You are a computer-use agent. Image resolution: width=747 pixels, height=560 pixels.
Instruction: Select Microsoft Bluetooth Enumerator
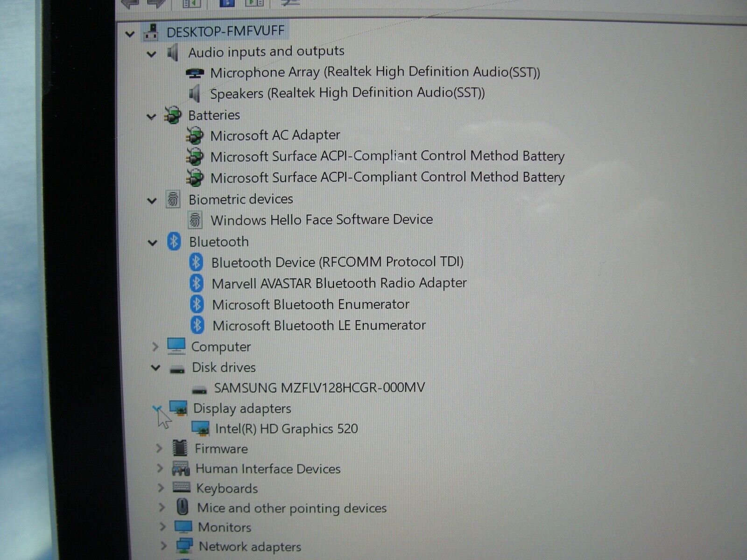(x=310, y=305)
